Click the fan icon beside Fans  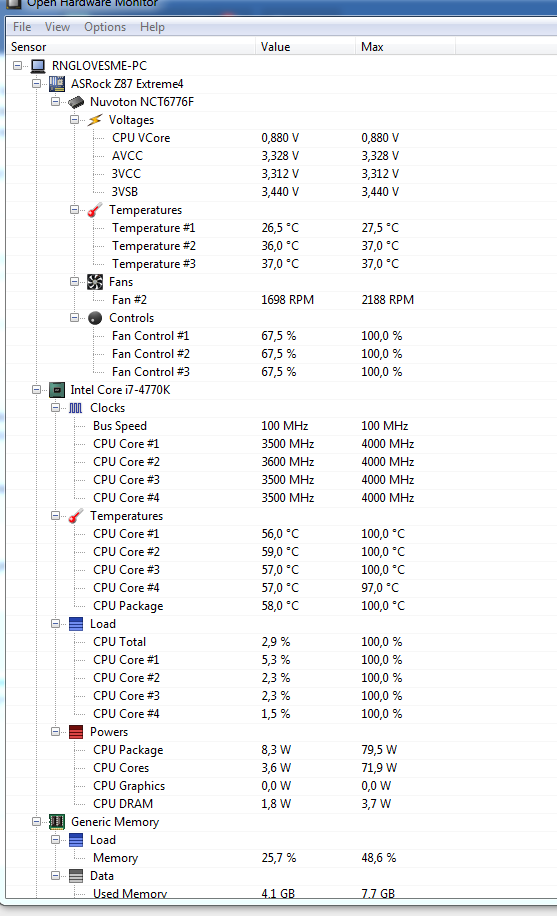click(95, 282)
